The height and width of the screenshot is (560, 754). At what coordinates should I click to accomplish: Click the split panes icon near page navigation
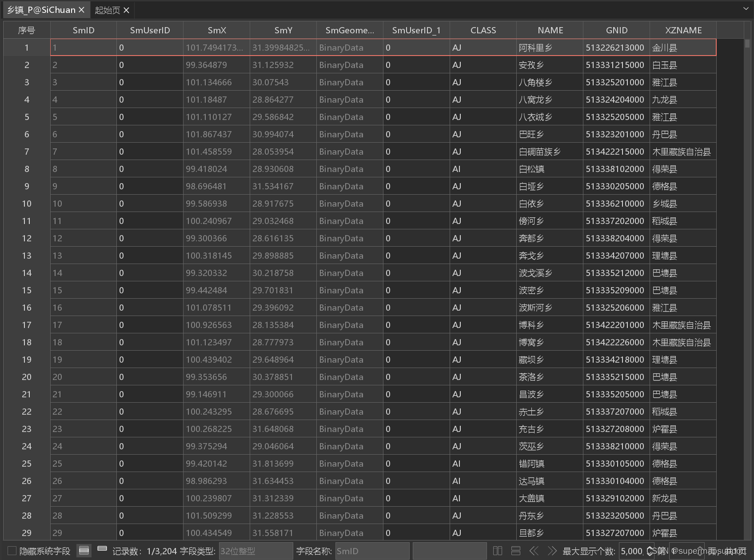click(497, 551)
